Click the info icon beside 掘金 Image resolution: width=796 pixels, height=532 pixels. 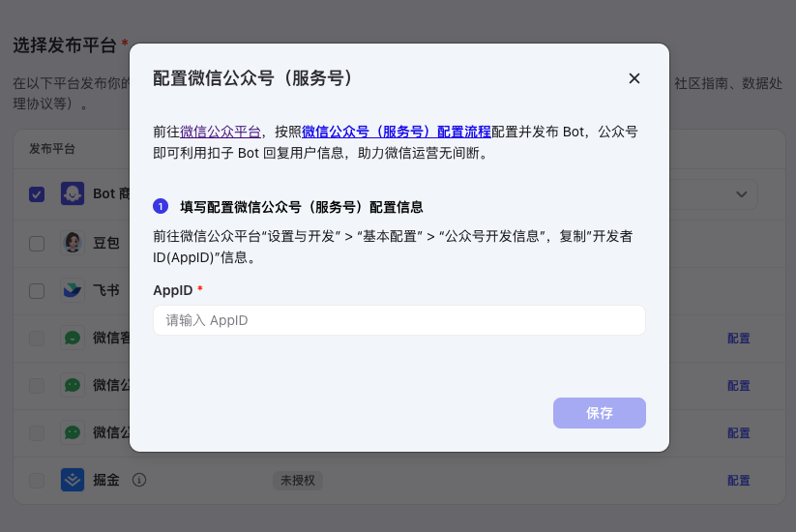point(139,480)
